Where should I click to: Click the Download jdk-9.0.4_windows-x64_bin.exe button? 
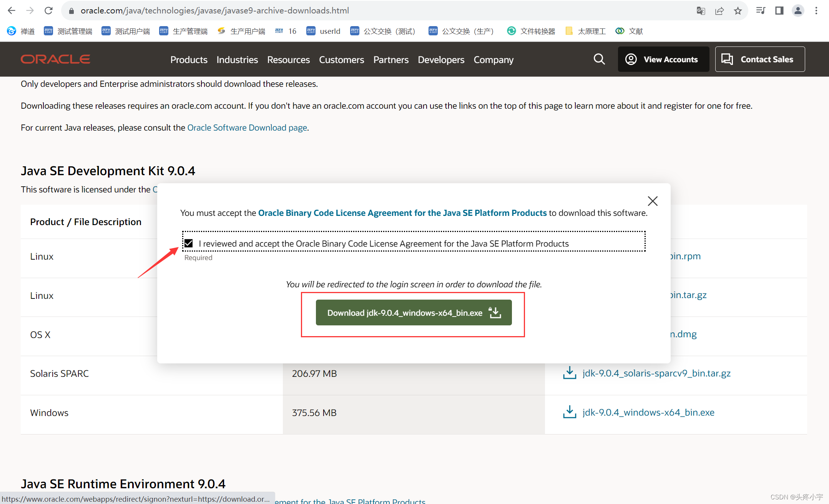[x=414, y=313]
